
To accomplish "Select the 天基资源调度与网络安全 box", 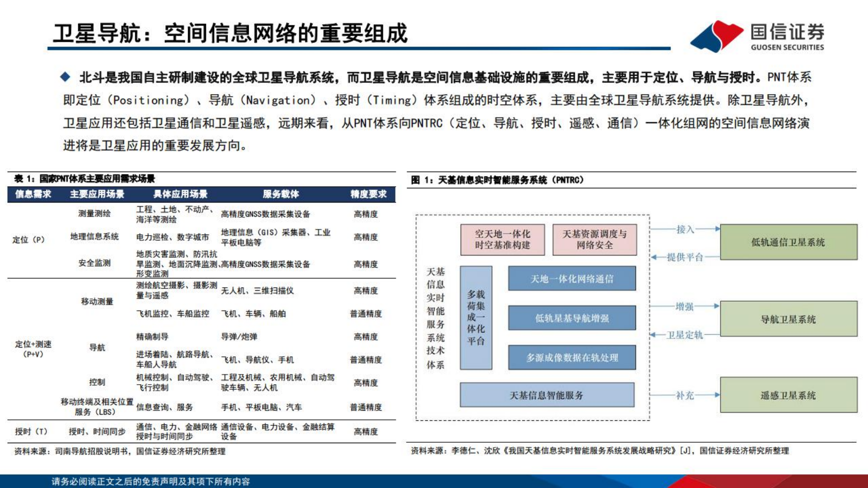I will pos(595,239).
